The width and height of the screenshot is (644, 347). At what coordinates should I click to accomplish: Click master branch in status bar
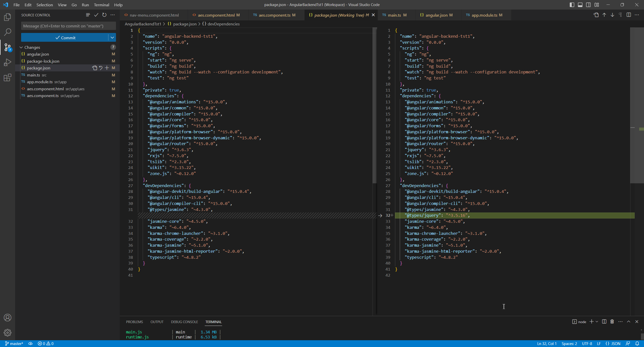click(x=14, y=343)
